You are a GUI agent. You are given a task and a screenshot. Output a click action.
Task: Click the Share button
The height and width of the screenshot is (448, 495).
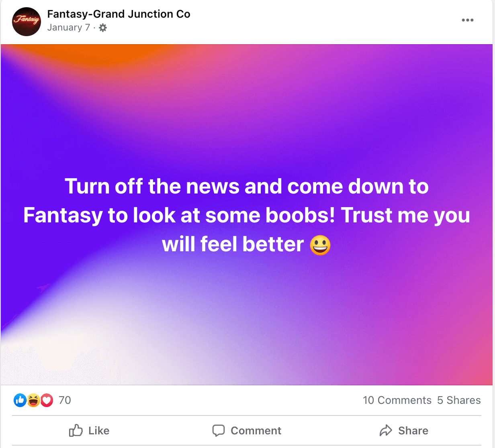point(404,431)
